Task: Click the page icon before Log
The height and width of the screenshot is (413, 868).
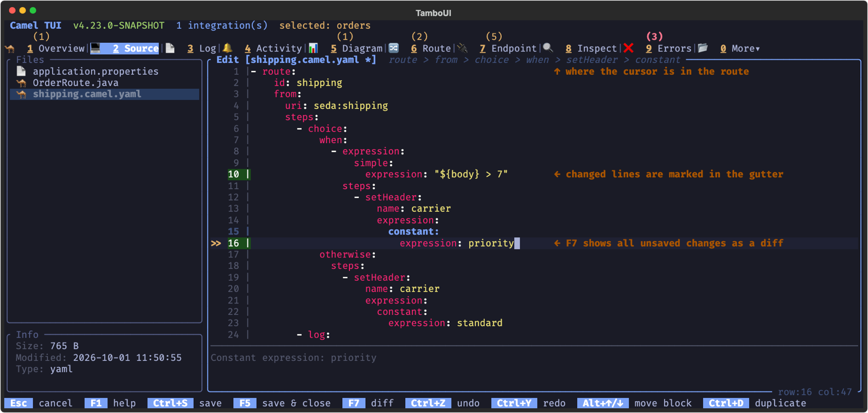Action: (170, 48)
